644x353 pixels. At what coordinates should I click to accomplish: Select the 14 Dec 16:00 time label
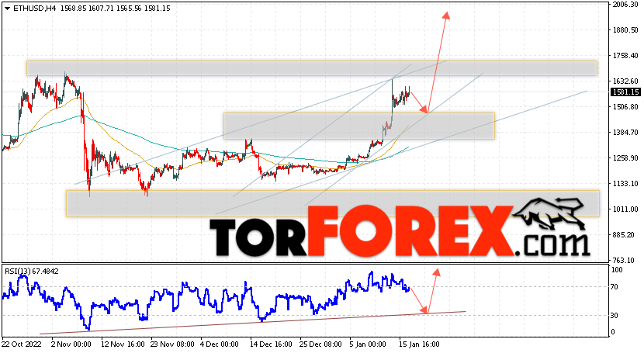tap(270, 344)
